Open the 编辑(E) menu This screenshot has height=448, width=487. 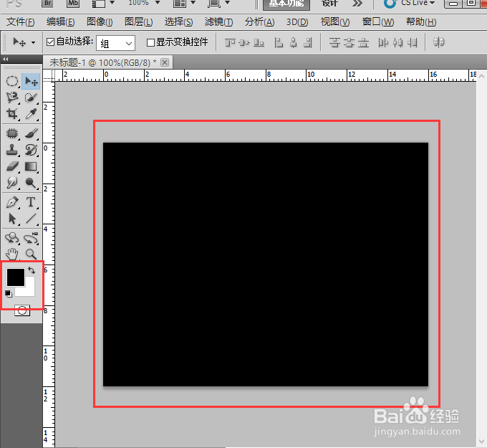point(61,22)
